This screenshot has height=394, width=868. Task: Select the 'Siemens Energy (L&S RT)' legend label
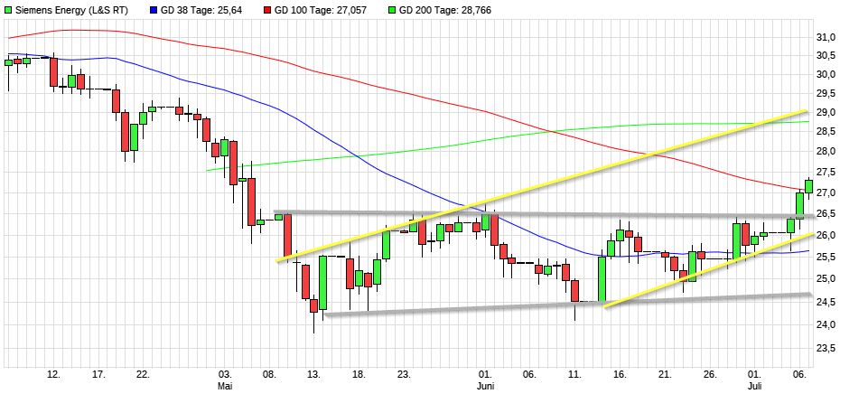point(70,10)
